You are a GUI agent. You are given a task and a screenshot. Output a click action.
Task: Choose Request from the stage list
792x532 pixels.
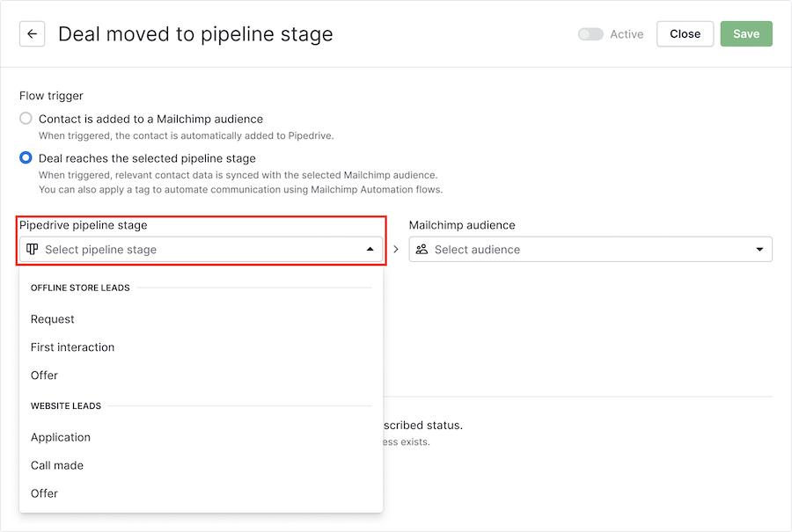tap(52, 318)
